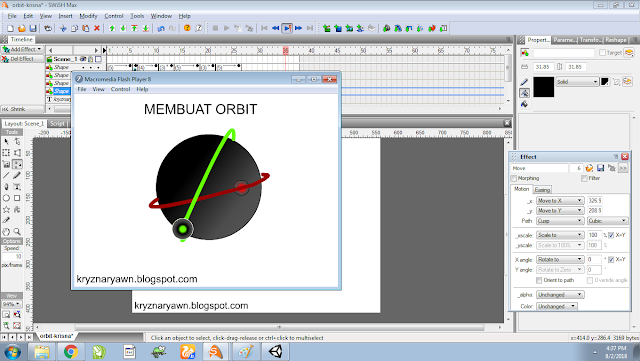Toggle the X=Y checkbox next to _xscale
Screen dimensions: 640x361
611,235
